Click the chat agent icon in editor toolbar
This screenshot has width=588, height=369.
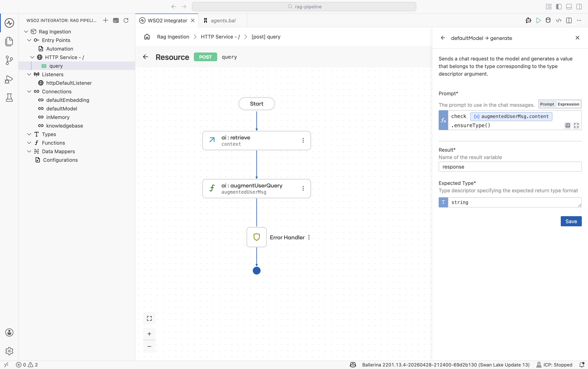[528, 20]
